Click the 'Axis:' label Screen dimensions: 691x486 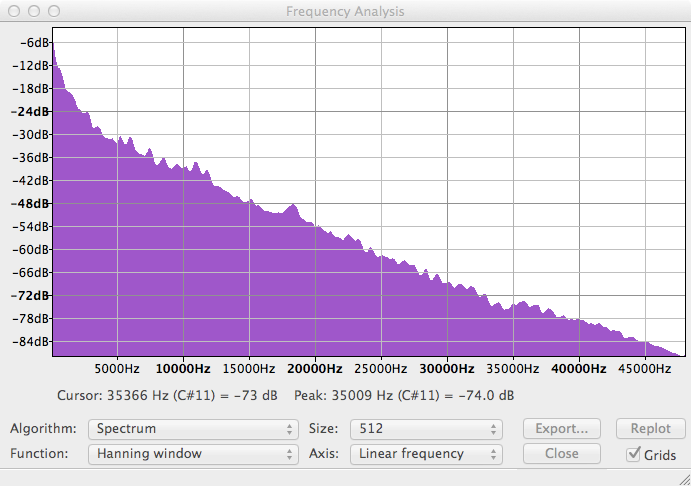click(x=324, y=454)
